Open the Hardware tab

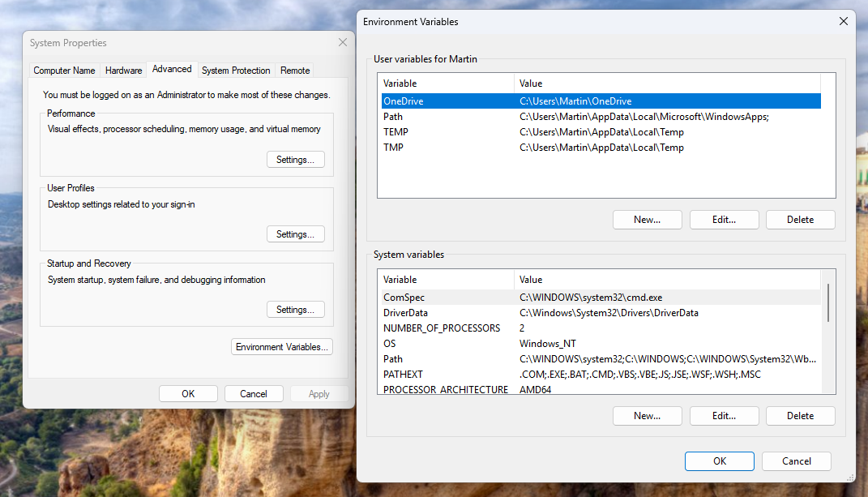123,71
